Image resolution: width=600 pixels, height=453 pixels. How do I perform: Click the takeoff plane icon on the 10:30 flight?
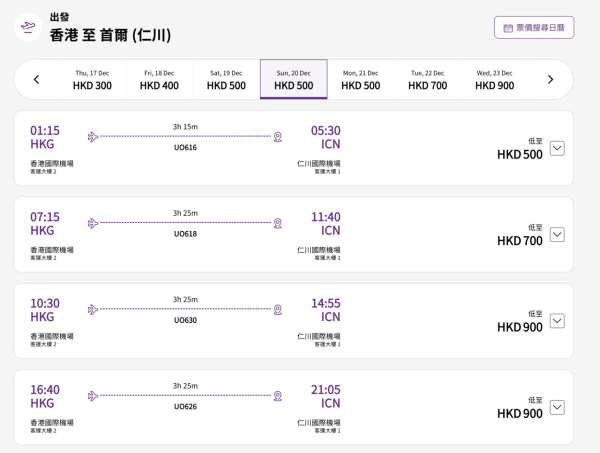(x=93, y=309)
